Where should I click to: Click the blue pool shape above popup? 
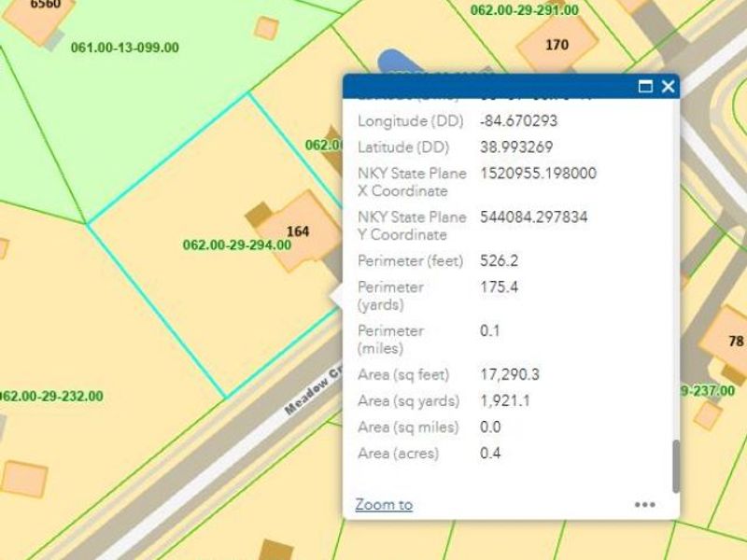coord(392,62)
